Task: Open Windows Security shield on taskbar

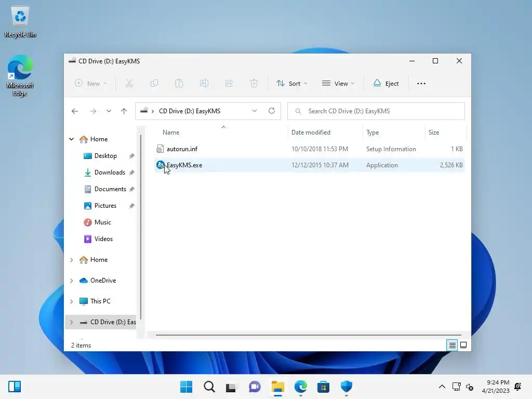Action: pyautogui.click(x=347, y=387)
